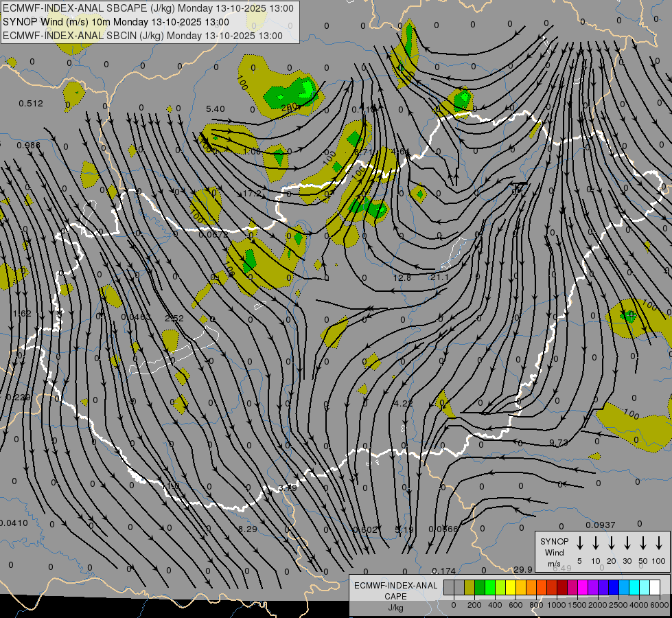Image resolution: width=672 pixels, height=618 pixels.
Task: Click the 50 m/s wind arrow in SYNOP legend
Action: 643,543
